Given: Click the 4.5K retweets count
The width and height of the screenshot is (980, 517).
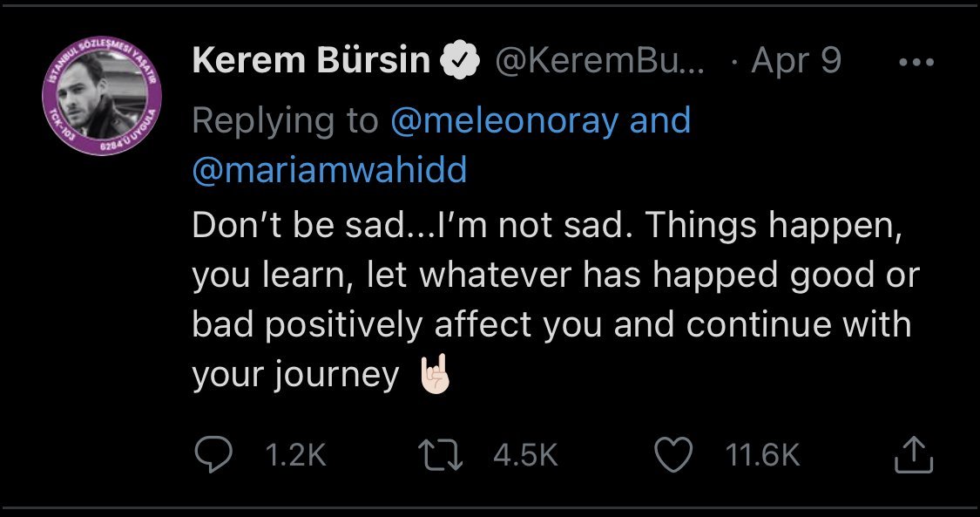Looking at the screenshot, I should click(x=524, y=455).
